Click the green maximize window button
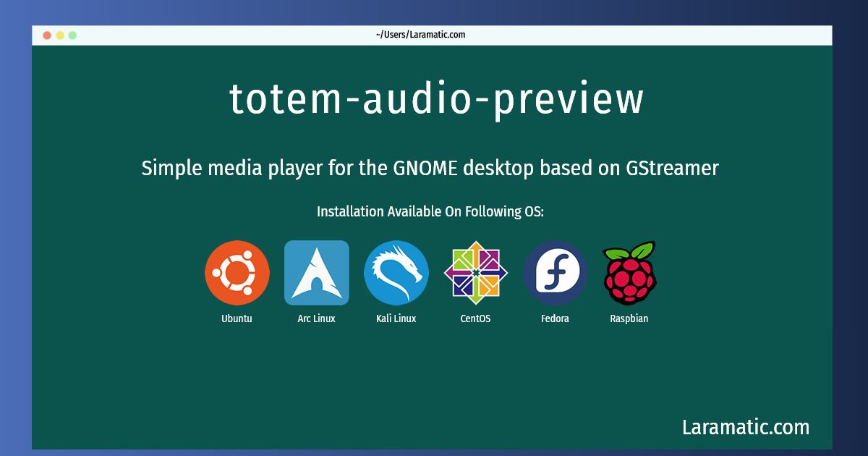This screenshot has width=868, height=456. pos(72,35)
